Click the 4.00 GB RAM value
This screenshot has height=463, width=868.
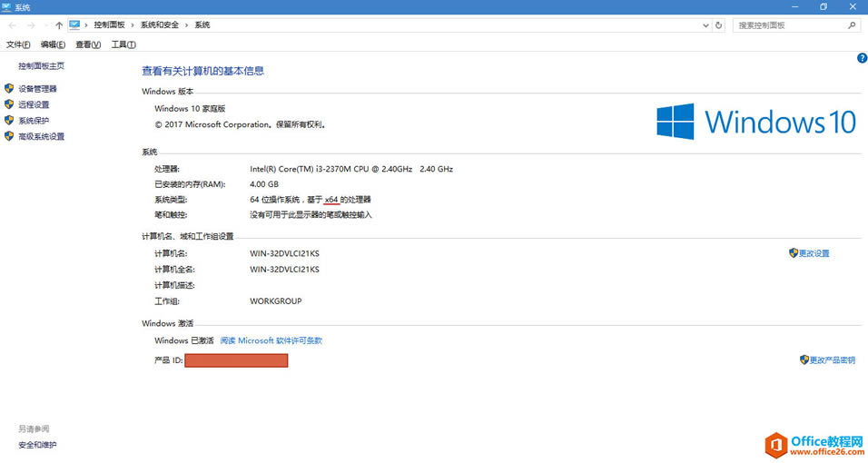pos(264,184)
